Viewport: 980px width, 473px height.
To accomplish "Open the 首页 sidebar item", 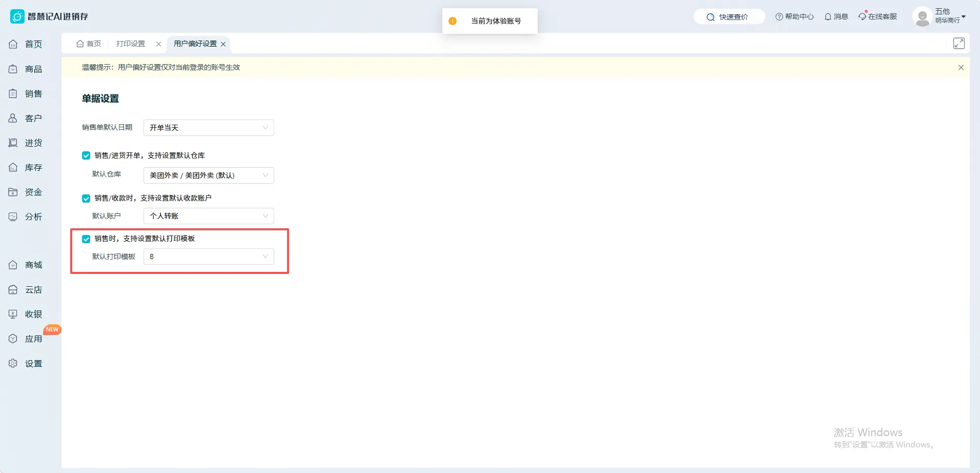I will click(x=26, y=44).
